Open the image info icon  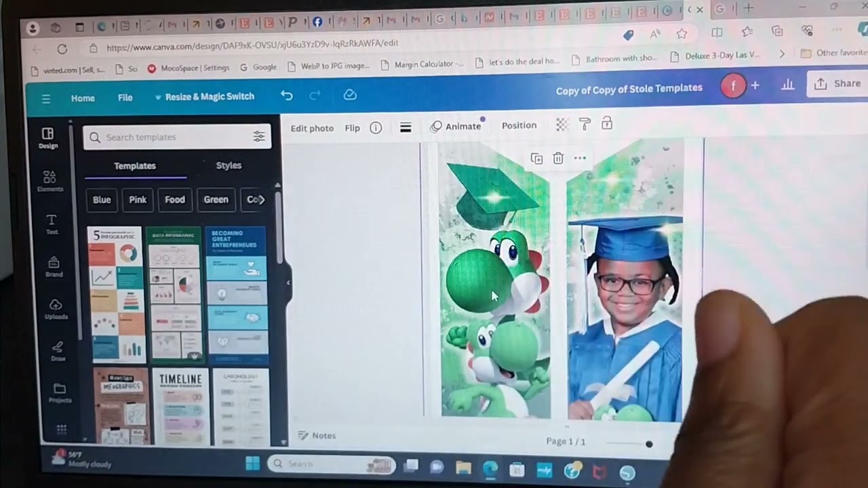(376, 127)
